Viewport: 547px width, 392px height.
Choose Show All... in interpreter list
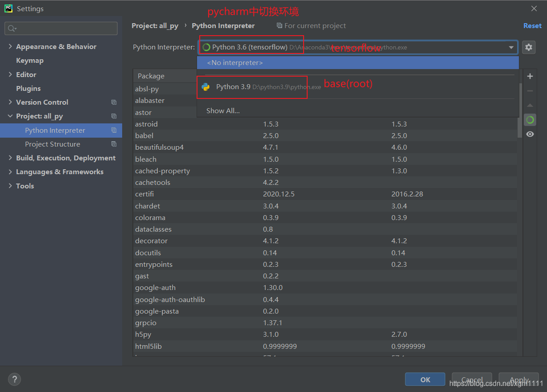point(358,111)
